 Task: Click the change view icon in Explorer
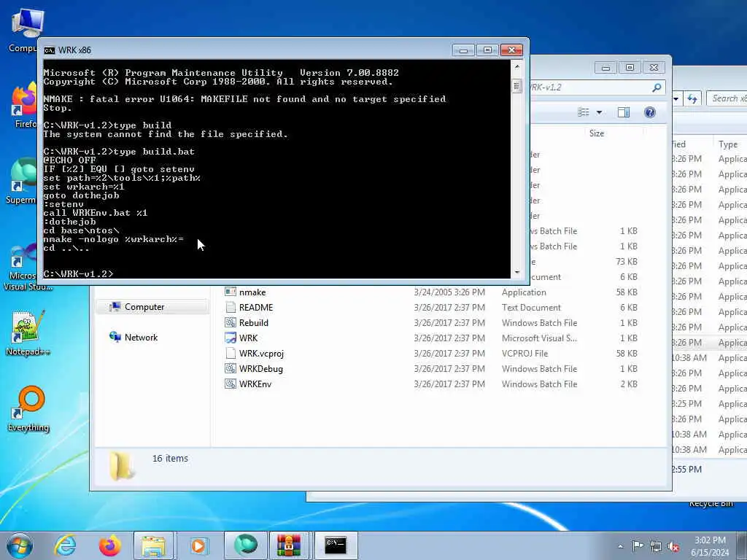583,112
